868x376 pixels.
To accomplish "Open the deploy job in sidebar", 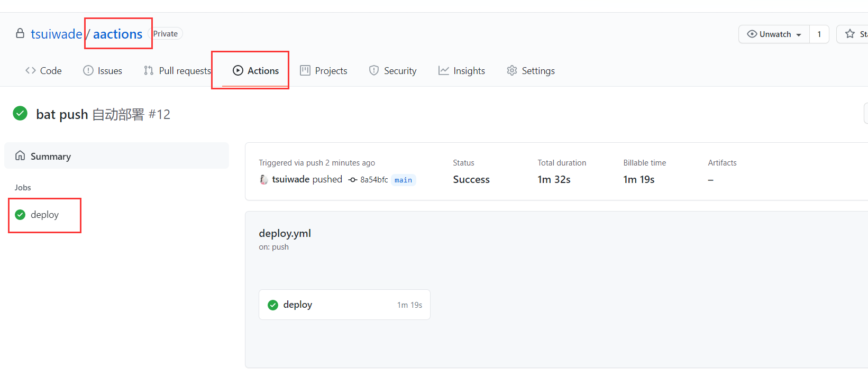I will pyautogui.click(x=44, y=215).
